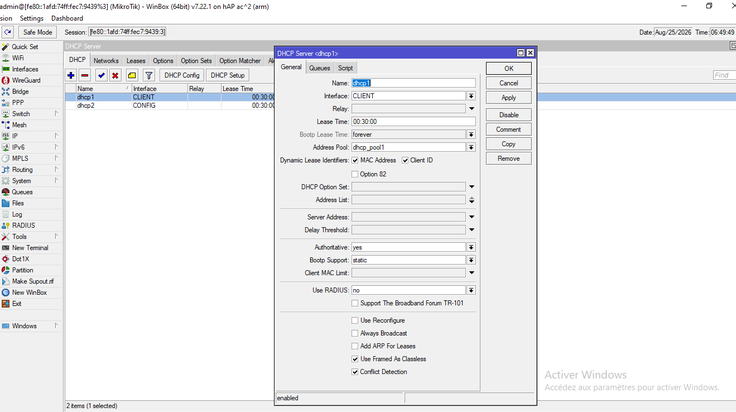
Task: Click Make Supout.rif
Action: coord(33,282)
